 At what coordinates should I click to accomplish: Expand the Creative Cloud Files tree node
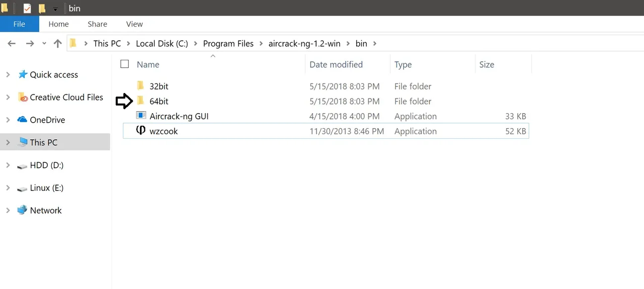pyautogui.click(x=8, y=97)
